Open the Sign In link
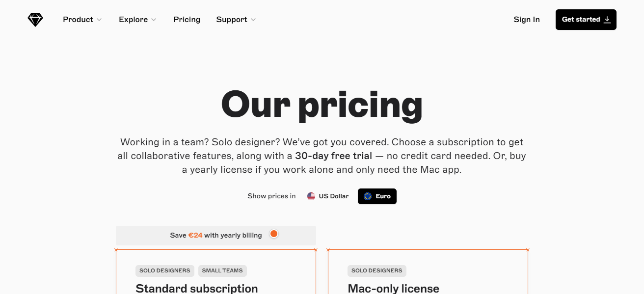 coord(527,20)
